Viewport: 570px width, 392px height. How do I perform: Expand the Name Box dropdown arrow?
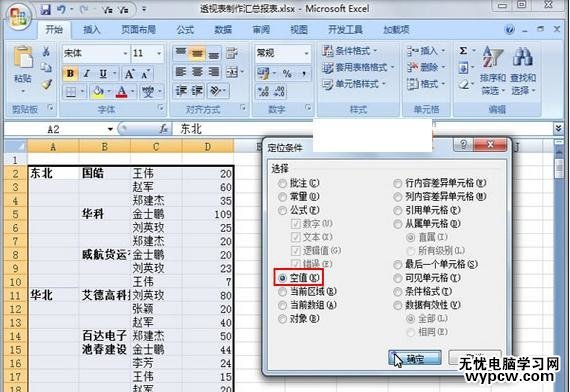tap(110, 129)
